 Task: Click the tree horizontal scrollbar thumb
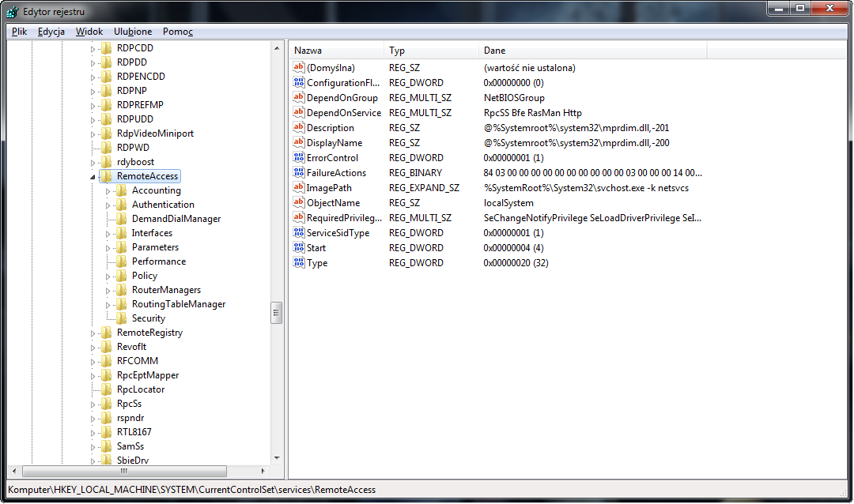pos(124,471)
